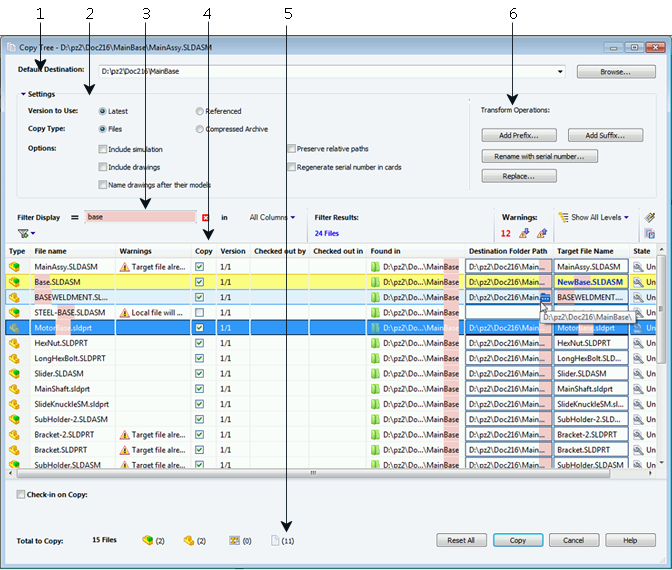Clear the filter text with red X icon
Viewport: 672px width, 570px height.
pyautogui.click(x=206, y=217)
